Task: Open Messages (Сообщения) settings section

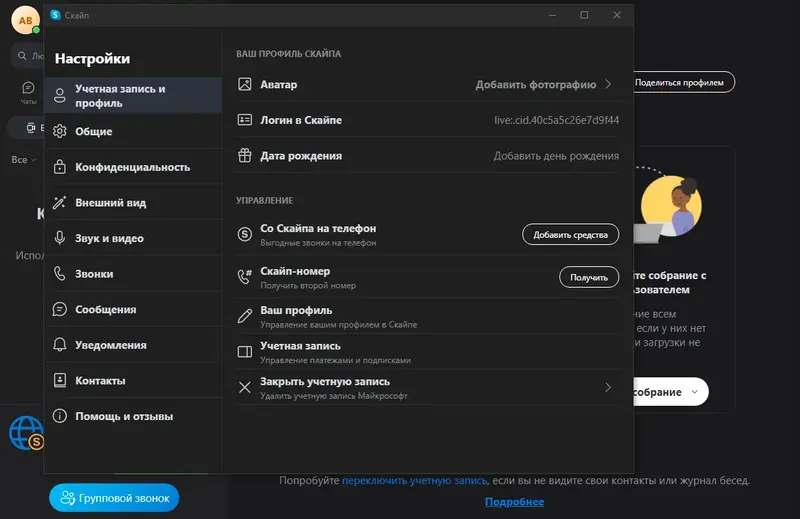Action: coord(133,309)
